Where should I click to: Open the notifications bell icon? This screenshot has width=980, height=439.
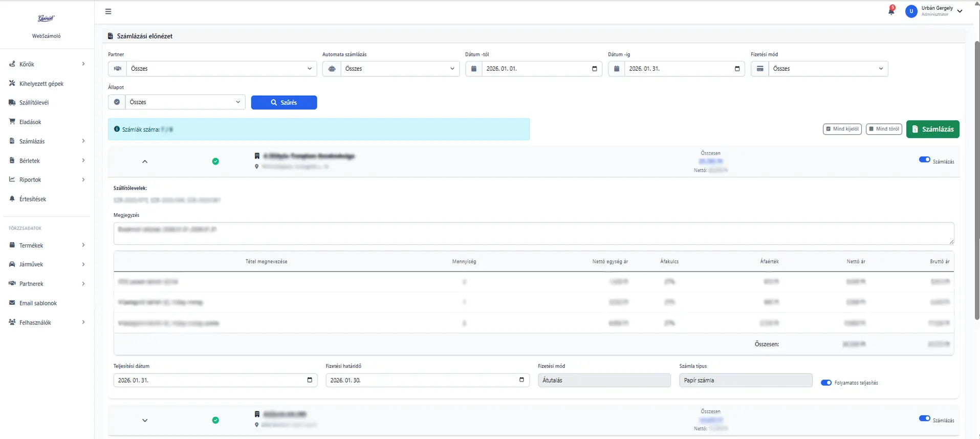tap(891, 11)
